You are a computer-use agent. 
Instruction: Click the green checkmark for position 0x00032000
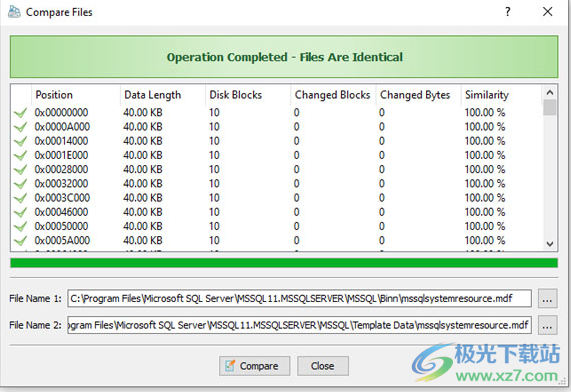click(x=21, y=184)
